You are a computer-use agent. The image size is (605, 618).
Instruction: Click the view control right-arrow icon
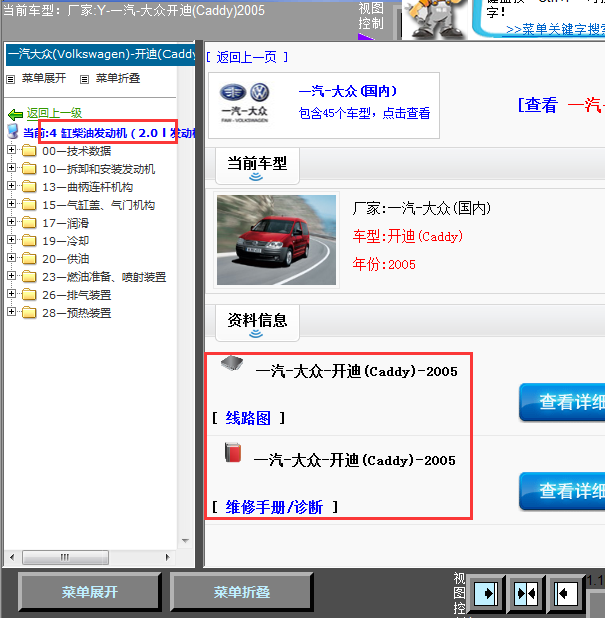[x=486, y=593]
